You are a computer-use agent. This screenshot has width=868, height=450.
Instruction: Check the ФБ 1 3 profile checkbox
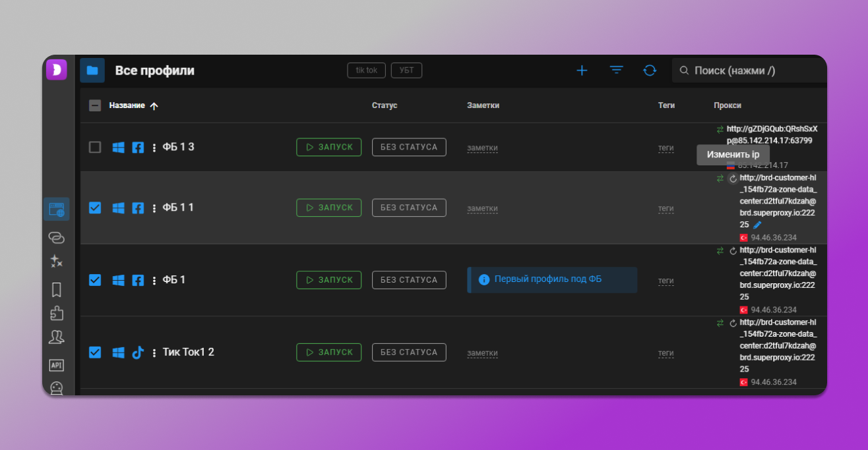[x=95, y=148]
